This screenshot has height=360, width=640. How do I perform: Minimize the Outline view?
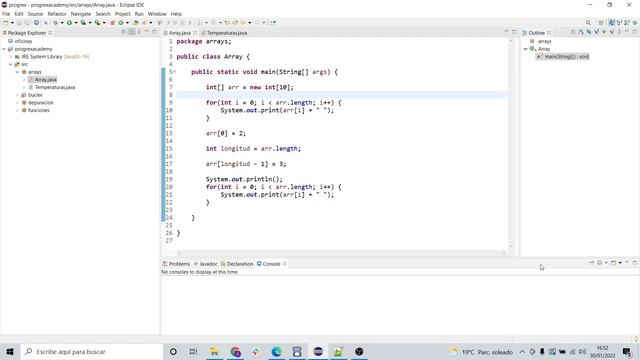point(627,32)
